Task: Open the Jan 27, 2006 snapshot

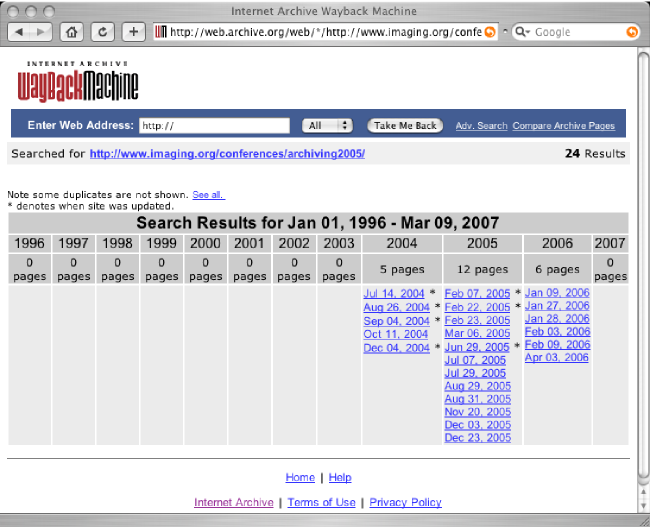Action: click(x=557, y=306)
